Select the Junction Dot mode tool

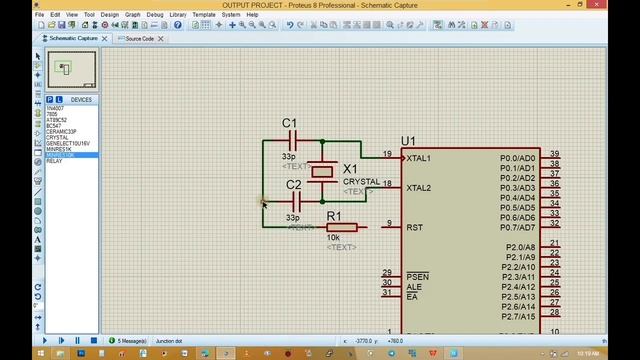click(38, 75)
